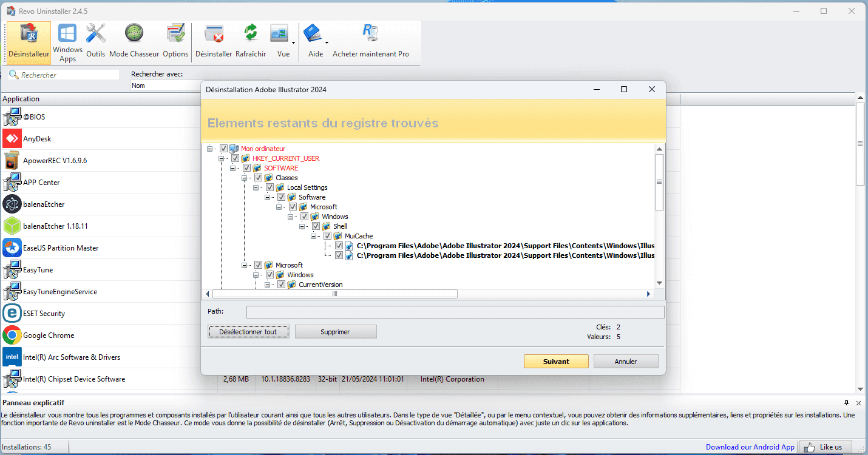
Task: Collapse the Local Settings tree node
Action: tap(256, 187)
